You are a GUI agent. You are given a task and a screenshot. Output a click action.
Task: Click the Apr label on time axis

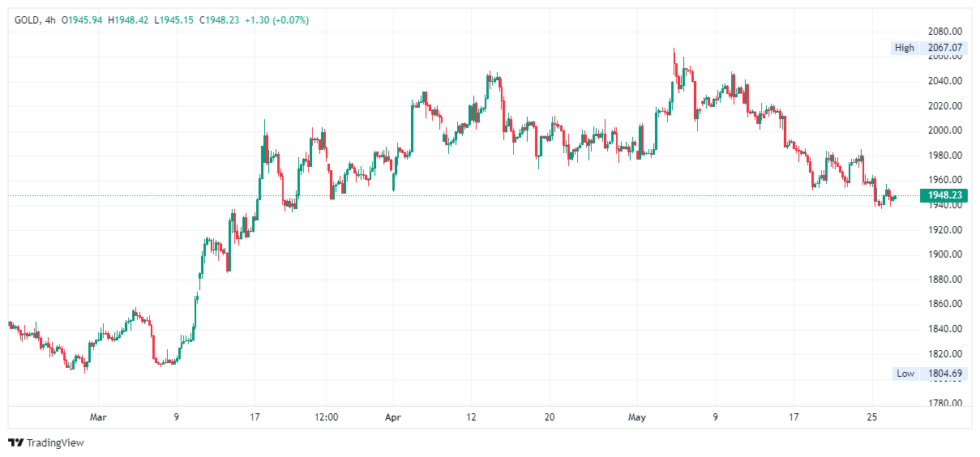[392, 417]
